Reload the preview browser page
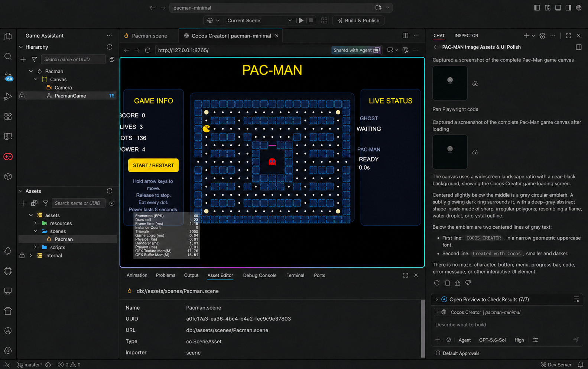This screenshot has width=588, height=369. tap(147, 50)
